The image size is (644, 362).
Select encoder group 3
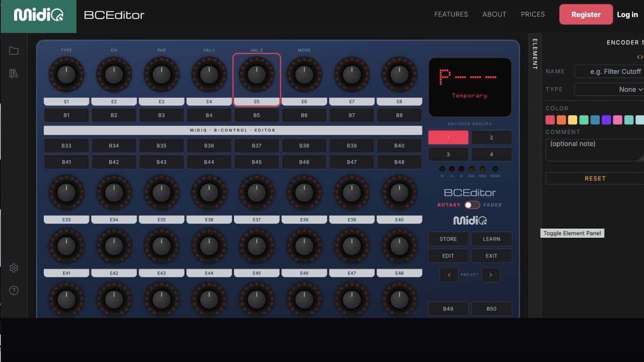click(x=448, y=154)
